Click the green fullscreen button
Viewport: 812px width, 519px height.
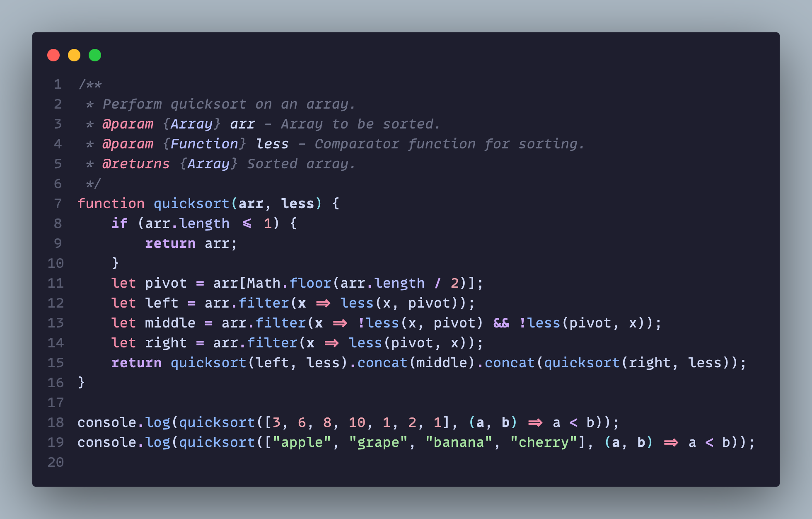tap(96, 56)
